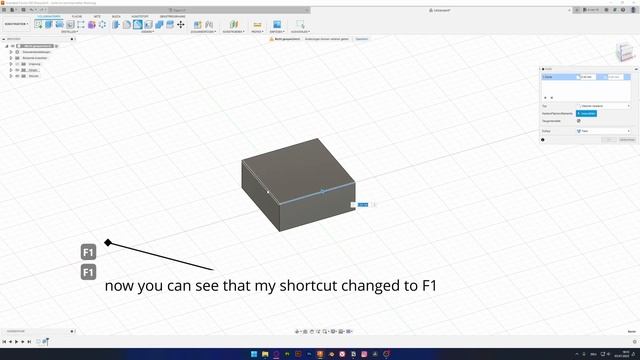640x360 pixels.
Task: Click the highlighted Chamfer tool icon
Action: click(138, 24)
